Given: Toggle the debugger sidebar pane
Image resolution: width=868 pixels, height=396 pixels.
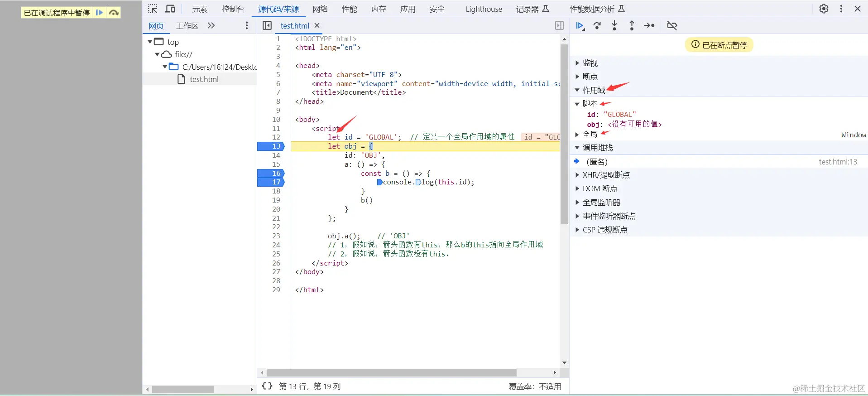Looking at the screenshot, I should pyautogui.click(x=560, y=26).
